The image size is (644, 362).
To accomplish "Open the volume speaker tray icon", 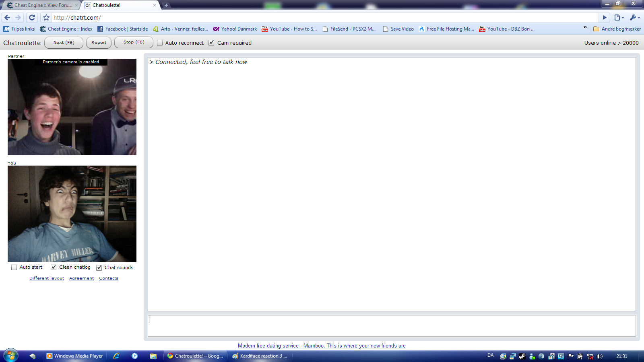I will click(x=600, y=356).
